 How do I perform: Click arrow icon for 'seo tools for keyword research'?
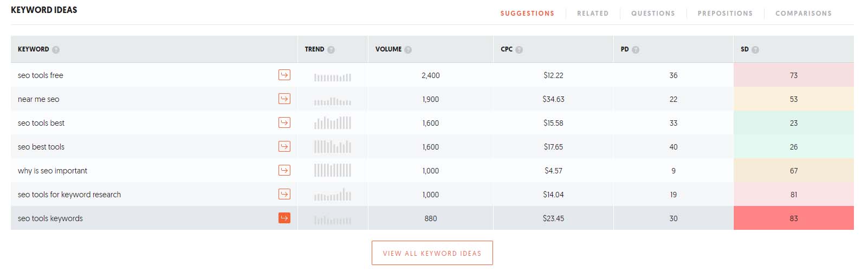pos(284,194)
